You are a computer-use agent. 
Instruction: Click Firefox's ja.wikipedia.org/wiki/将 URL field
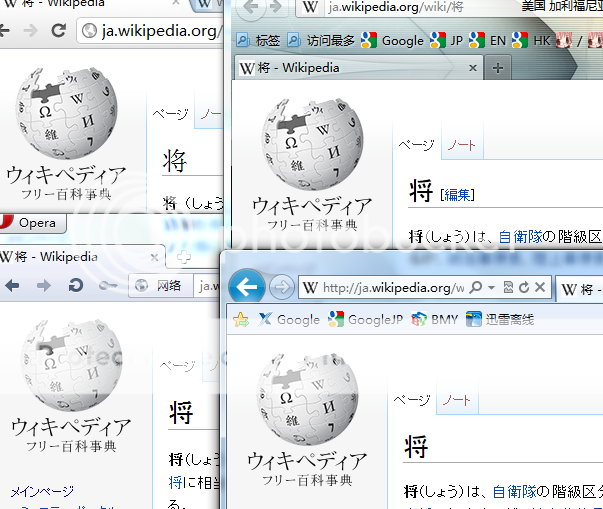pos(396,7)
